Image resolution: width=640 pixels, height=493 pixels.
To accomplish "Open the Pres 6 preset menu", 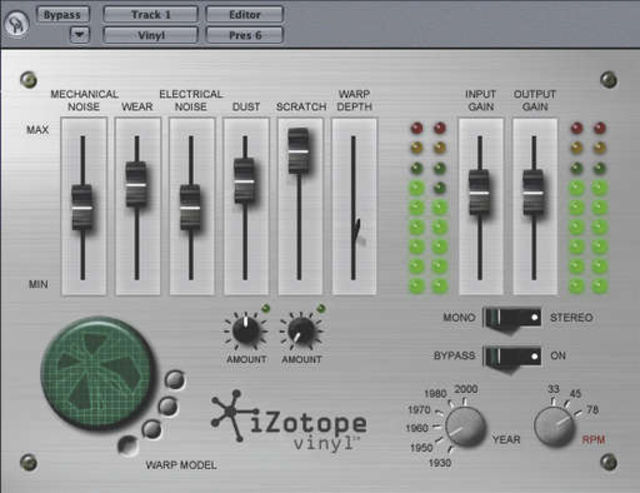I will [x=244, y=35].
